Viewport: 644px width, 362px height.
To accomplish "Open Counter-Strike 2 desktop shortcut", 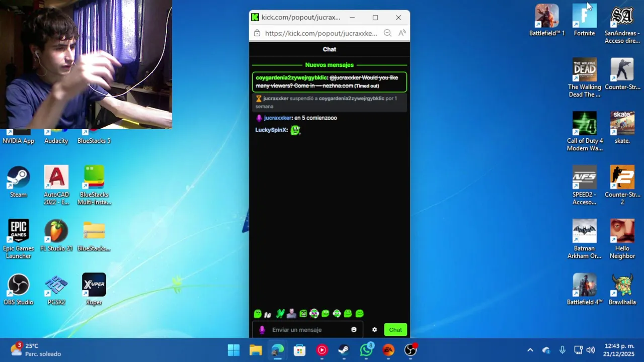I will point(622,186).
